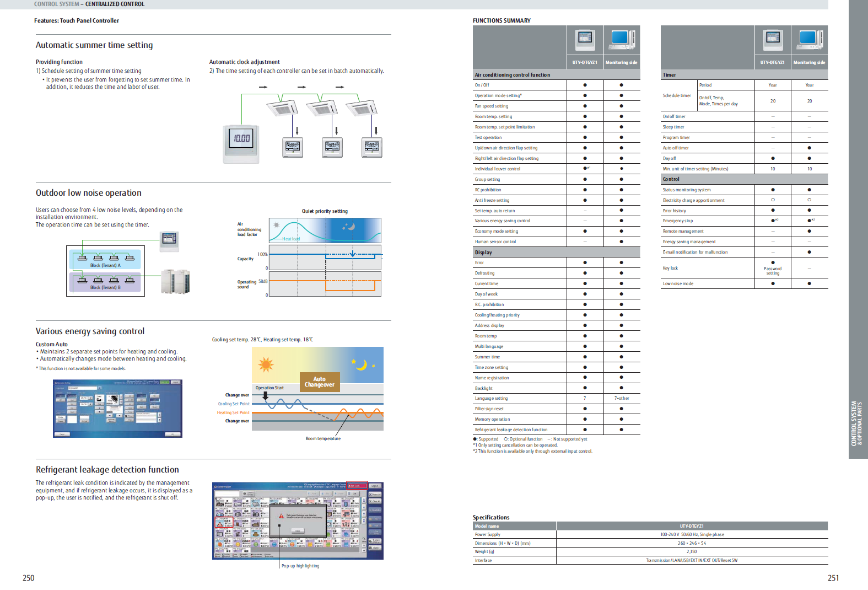Open the Operation setting screen thumbnail
Screen dimensions: 868x590
tap(117, 409)
